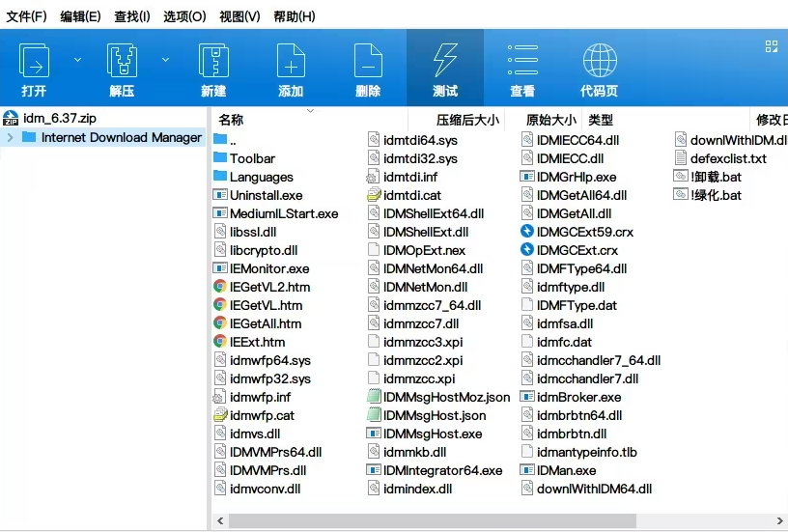Select the file MediumILStart.exe
Screen dimensions: 788x532
pos(284,213)
